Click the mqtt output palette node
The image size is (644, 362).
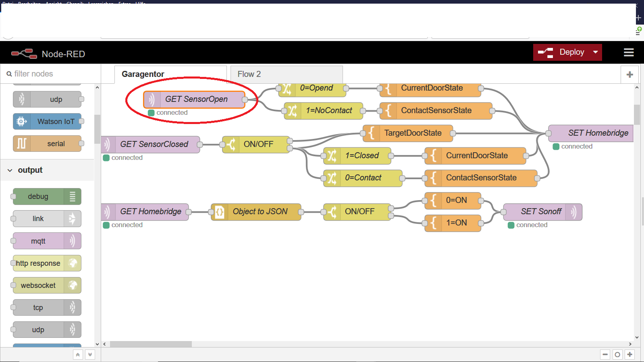[47, 241]
